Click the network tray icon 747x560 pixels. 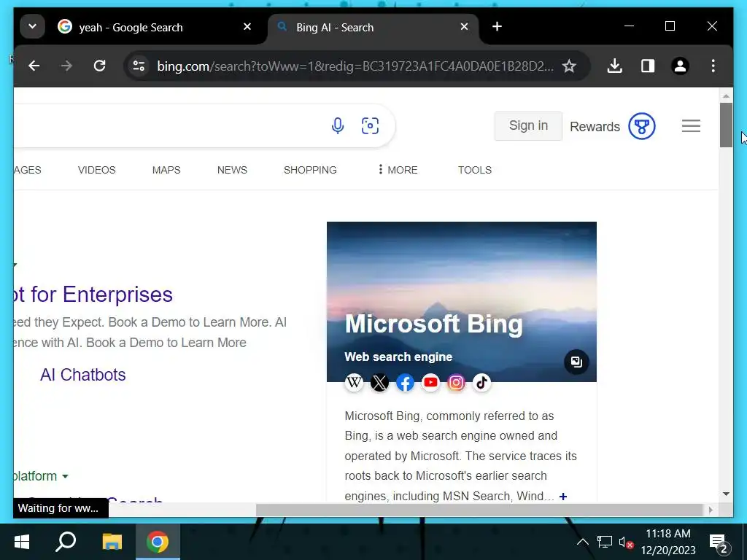[x=604, y=542]
